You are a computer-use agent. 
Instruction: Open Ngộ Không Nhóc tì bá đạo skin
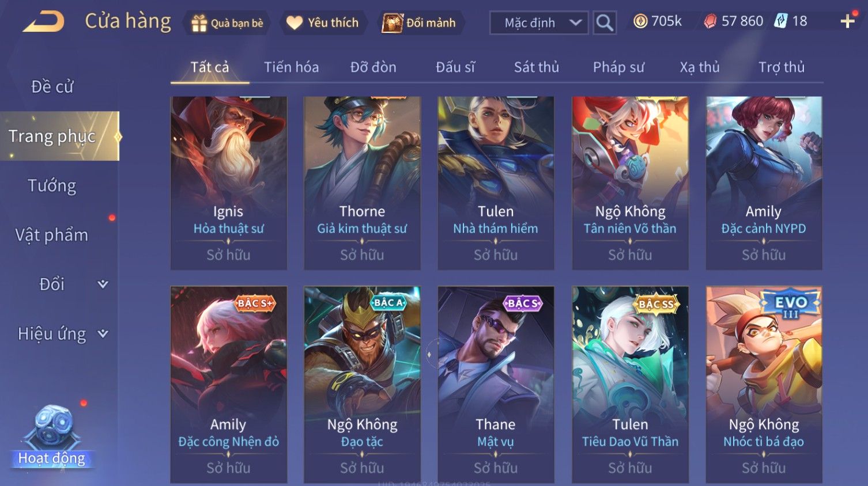click(764, 385)
